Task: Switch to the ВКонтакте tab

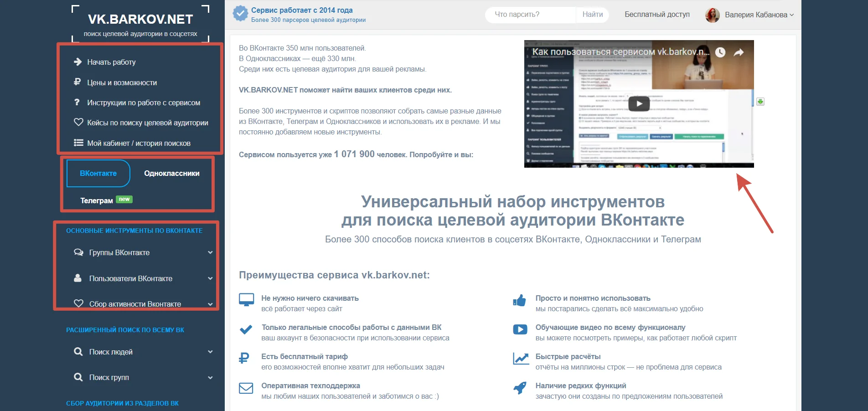Action: click(x=98, y=173)
